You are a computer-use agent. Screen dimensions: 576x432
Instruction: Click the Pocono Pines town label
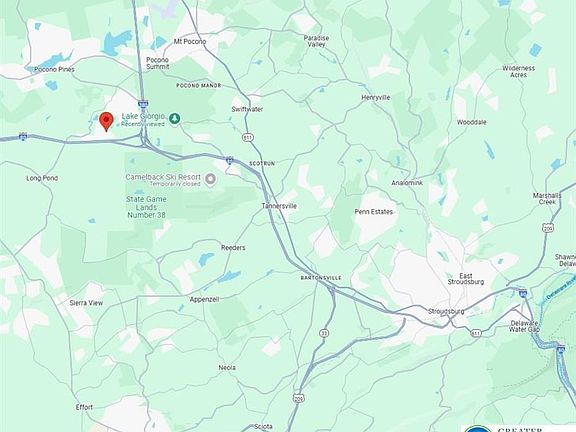[x=54, y=69]
